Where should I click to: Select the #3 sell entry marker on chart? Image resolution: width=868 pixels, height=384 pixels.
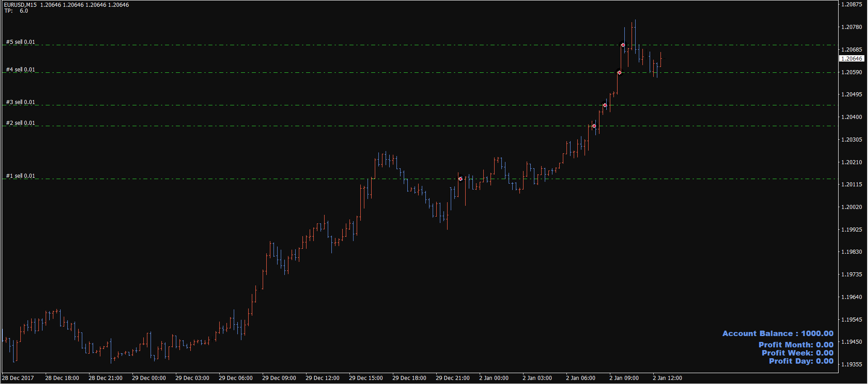pyautogui.click(x=605, y=105)
